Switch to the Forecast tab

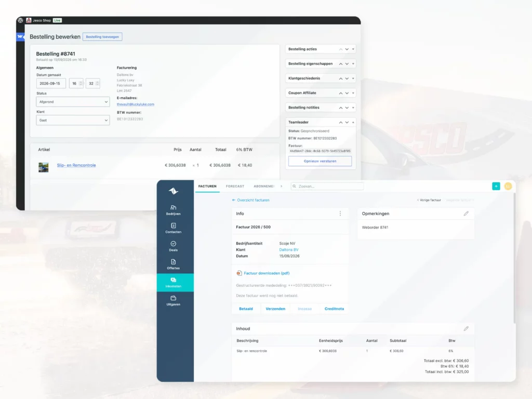235,187
